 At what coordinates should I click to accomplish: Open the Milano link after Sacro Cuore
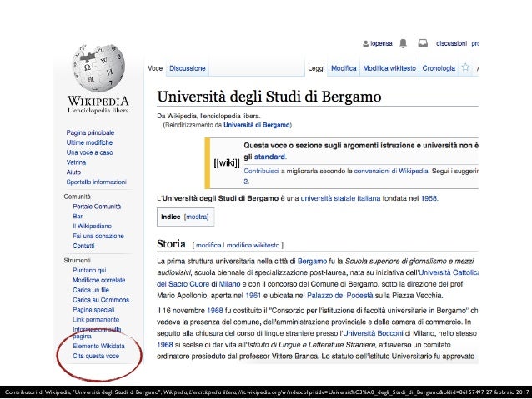(229, 284)
